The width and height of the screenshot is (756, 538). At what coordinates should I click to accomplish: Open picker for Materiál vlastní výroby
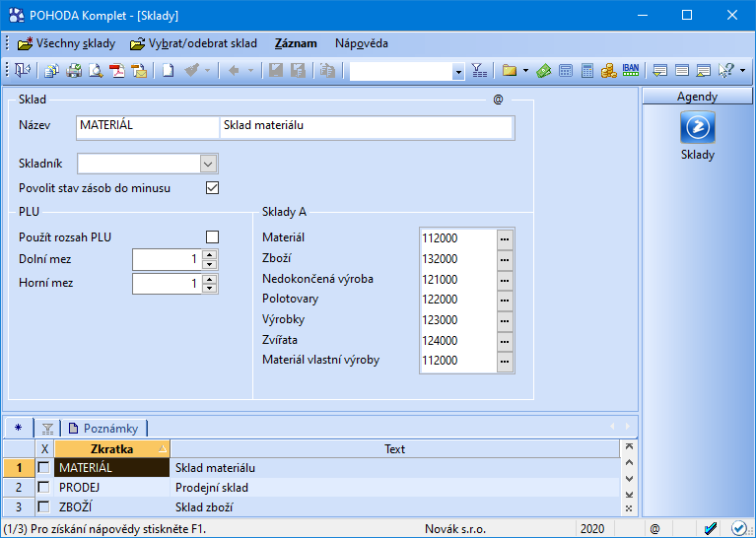point(505,361)
